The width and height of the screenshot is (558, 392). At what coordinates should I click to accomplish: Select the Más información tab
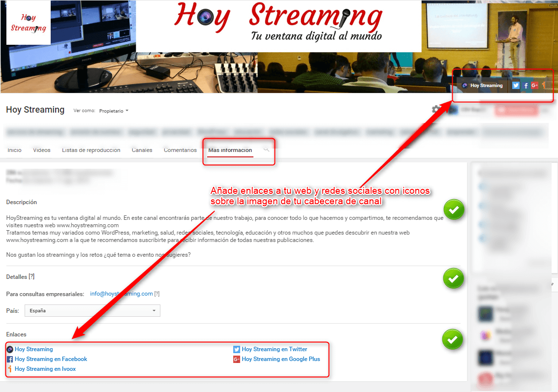(x=230, y=150)
